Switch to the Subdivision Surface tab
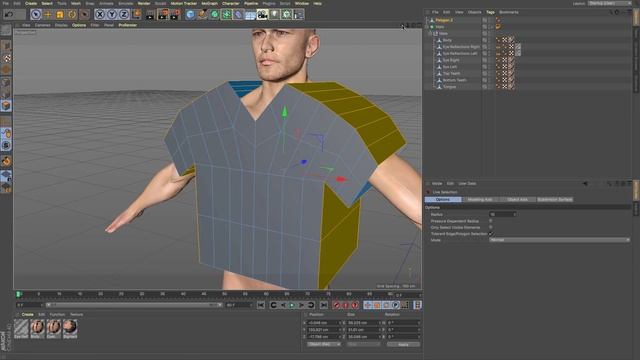 (555, 200)
